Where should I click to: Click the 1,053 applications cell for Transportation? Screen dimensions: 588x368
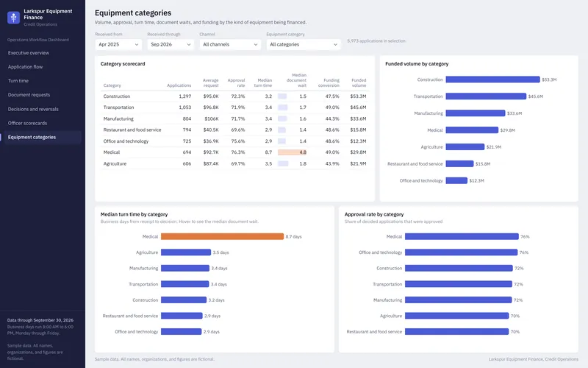pyautogui.click(x=185, y=107)
